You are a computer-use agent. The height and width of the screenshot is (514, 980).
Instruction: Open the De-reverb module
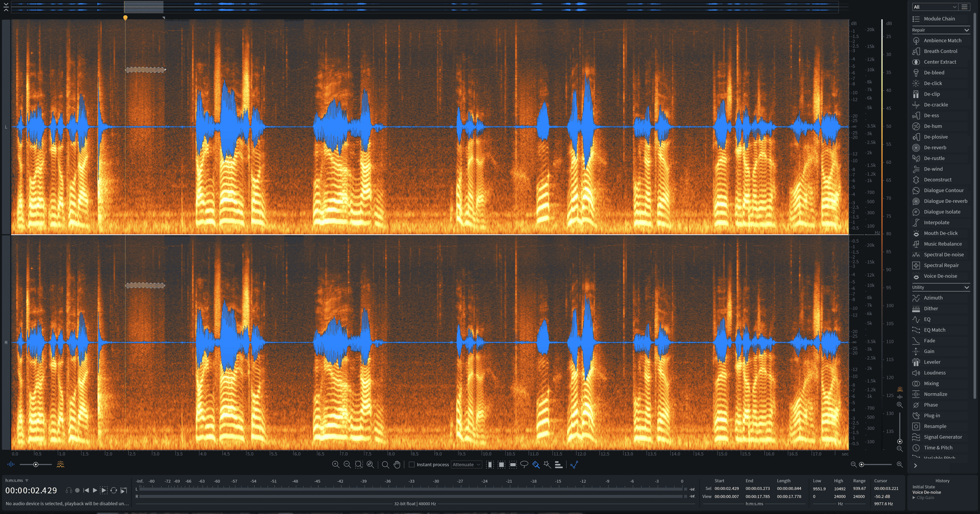coord(940,148)
